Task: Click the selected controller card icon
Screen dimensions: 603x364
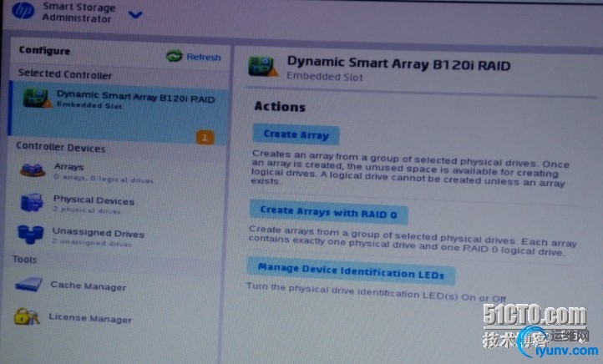Action: 37,99
